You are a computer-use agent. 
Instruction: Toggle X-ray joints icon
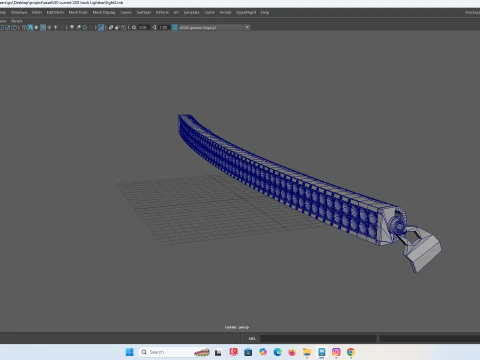pos(124,27)
